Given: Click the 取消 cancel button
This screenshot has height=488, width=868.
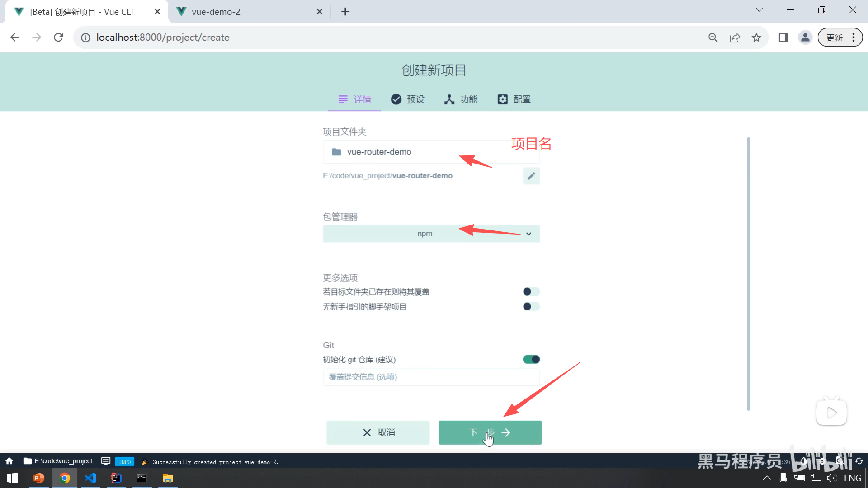Looking at the screenshot, I should [x=378, y=432].
